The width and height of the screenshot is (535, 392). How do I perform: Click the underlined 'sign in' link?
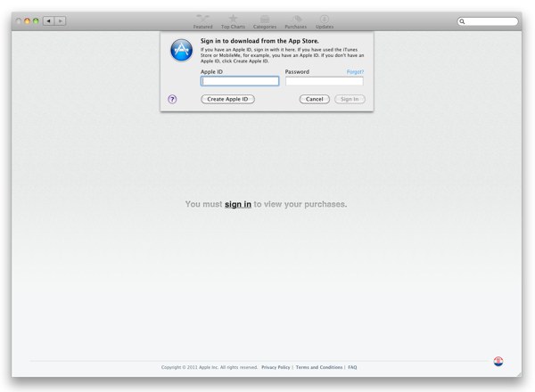point(238,204)
